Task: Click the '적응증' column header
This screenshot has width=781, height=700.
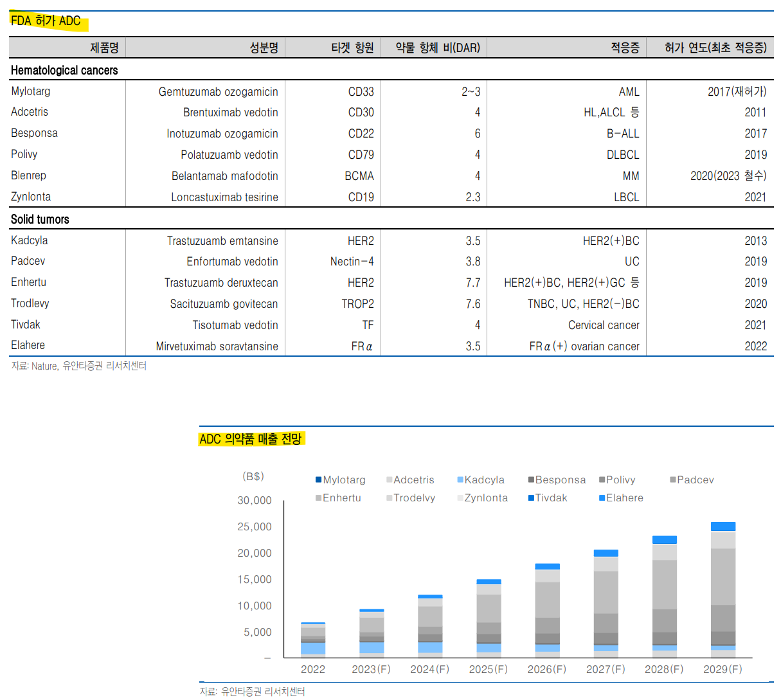Action: coord(625,48)
